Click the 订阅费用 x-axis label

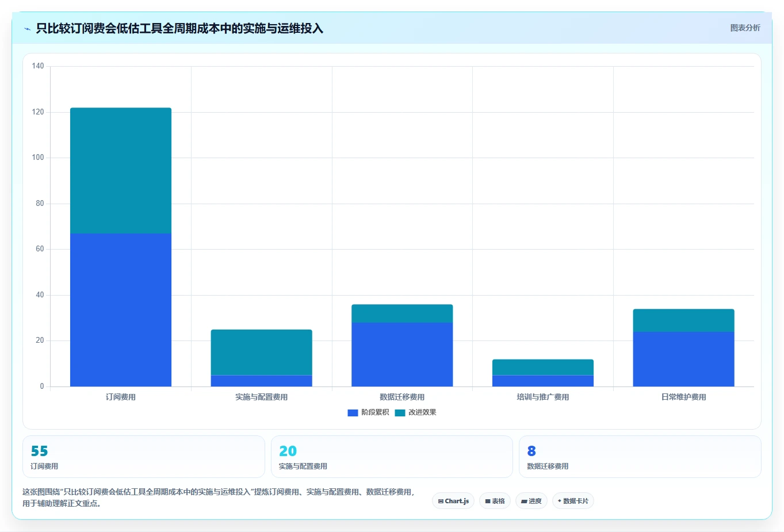click(121, 397)
